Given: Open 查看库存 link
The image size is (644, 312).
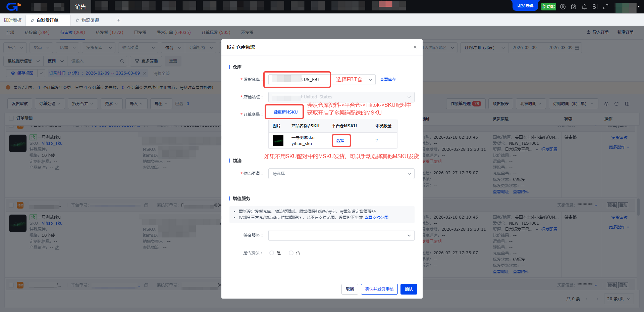Looking at the screenshot, I should tap(388, 80).
